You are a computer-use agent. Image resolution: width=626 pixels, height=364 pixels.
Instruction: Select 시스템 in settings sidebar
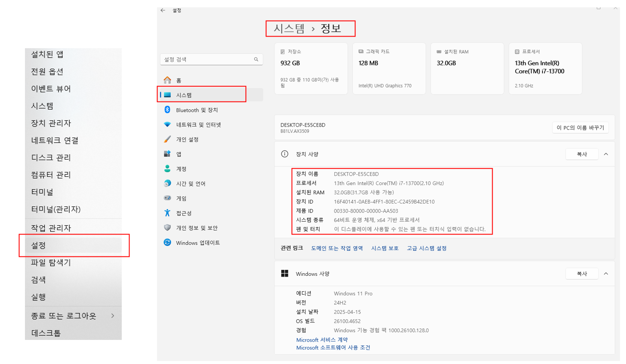[211, 95]
